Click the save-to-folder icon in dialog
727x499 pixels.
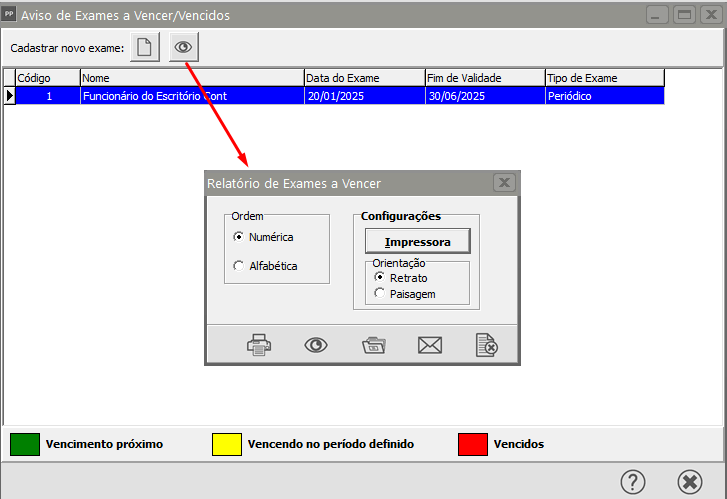click(x=374, y=345)
